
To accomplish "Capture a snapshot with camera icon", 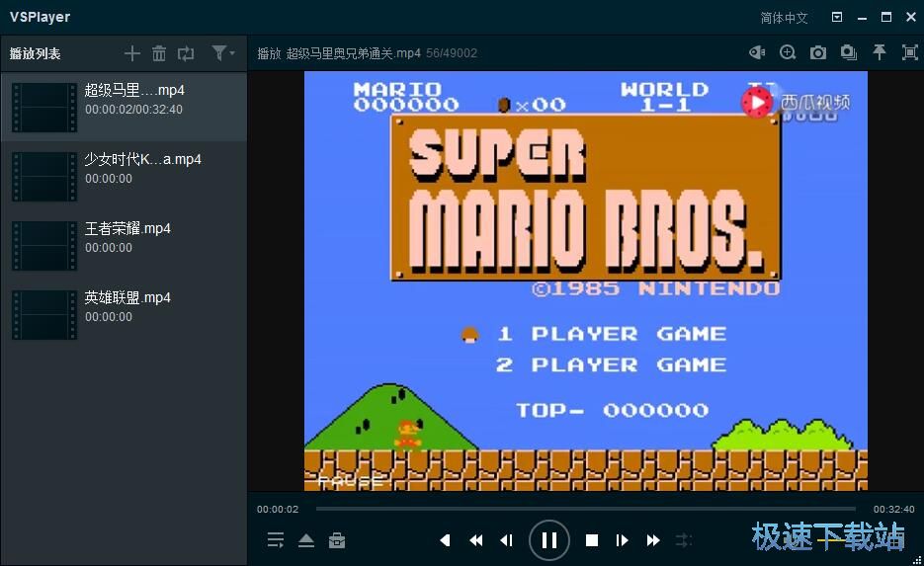I will [818, 53].
